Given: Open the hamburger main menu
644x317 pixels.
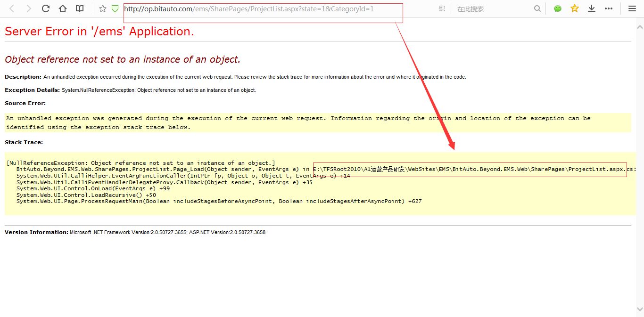Looking at the screenshot, I should (632, 8).
